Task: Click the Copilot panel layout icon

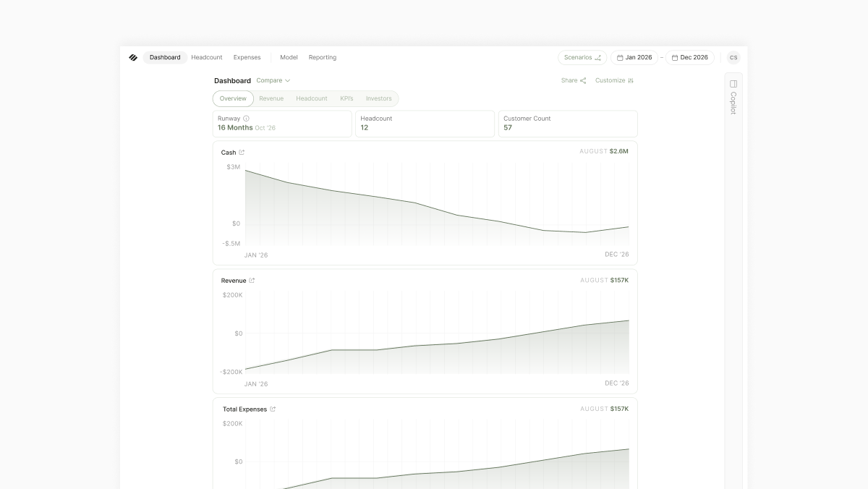Action: pos(733,84)
